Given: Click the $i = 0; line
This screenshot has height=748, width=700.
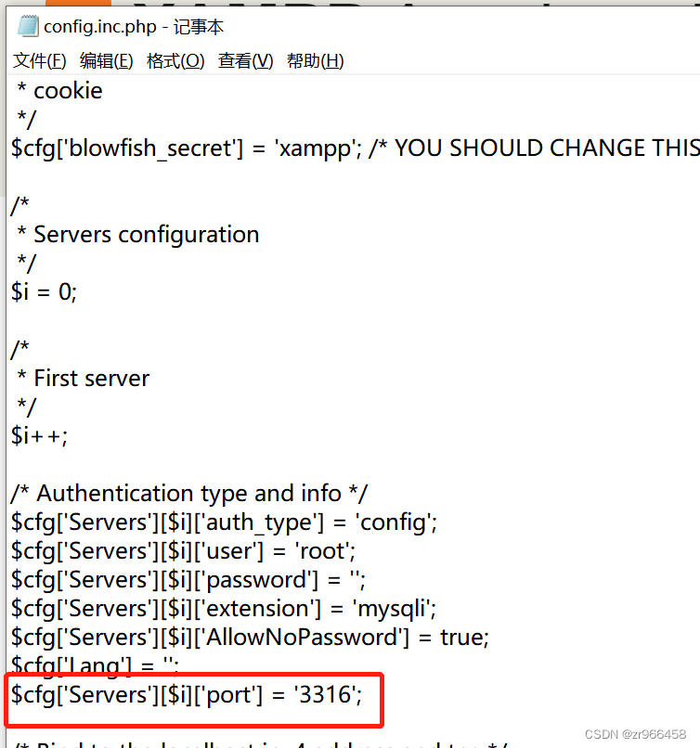Looking at the screenshot, I should pos(42,291).
